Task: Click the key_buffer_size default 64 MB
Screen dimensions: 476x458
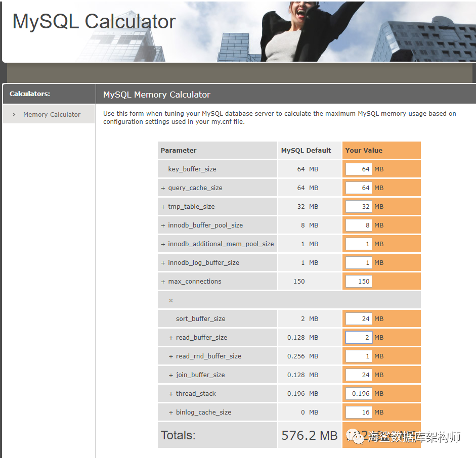Action: (308, 169)
